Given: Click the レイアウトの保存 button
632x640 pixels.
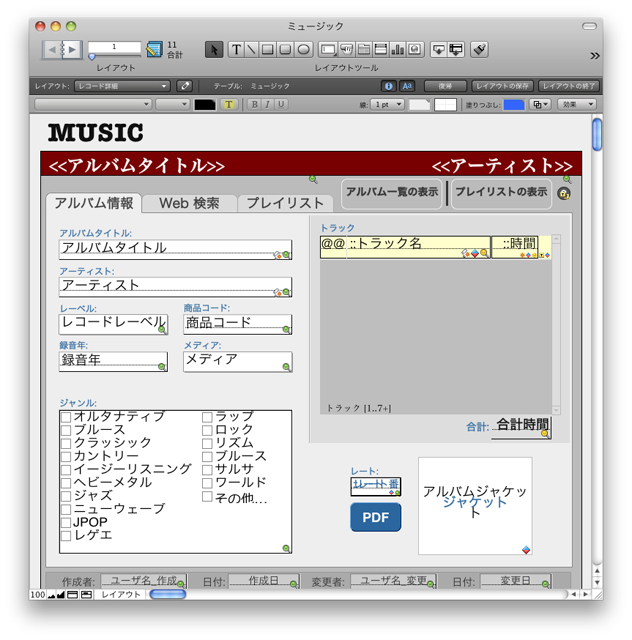Looking at the screenshot, I should pos(502,86).
